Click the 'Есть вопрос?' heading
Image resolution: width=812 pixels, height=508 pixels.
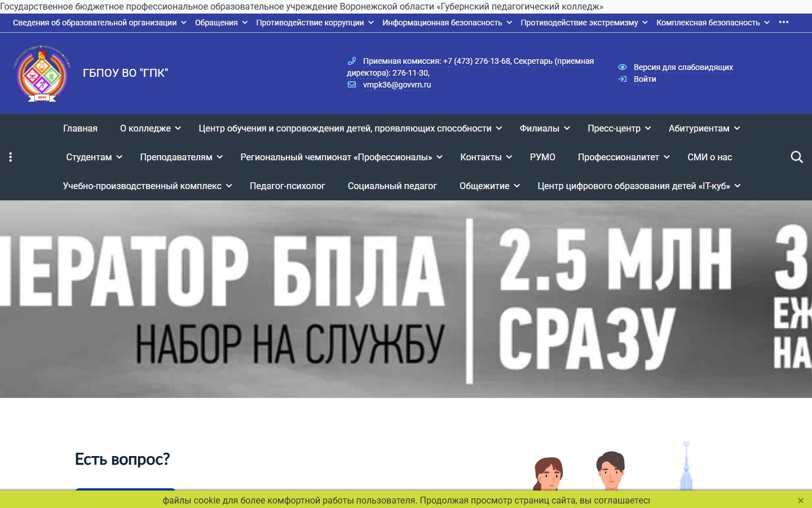tap(122, 459)
